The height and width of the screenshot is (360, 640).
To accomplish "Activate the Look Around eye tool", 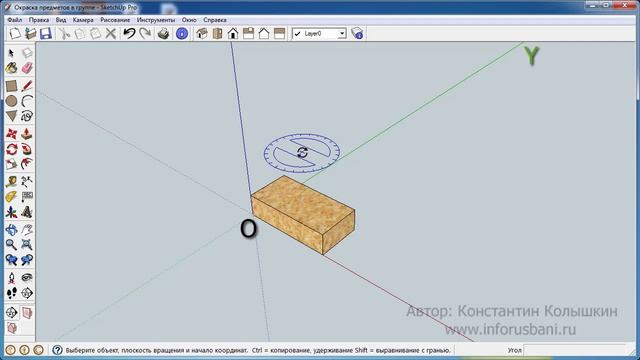I will pyautogui.click(x=27, y=278).
